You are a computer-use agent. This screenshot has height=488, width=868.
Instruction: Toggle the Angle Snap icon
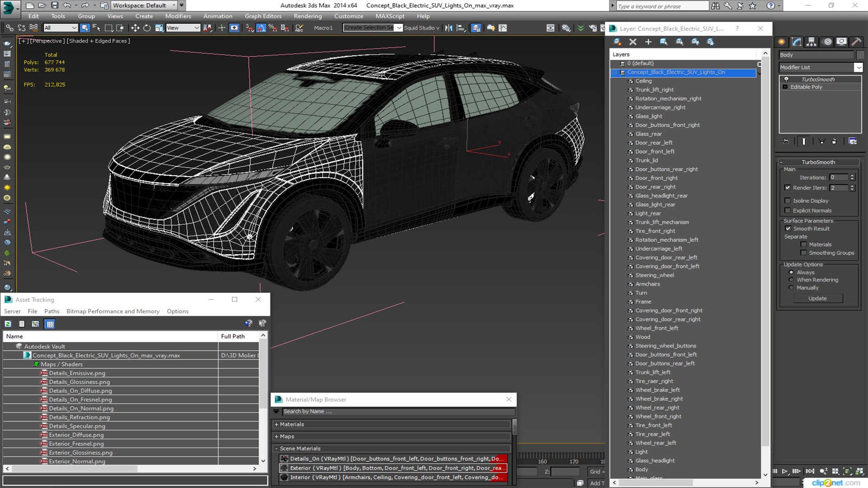tap(261, 28)
